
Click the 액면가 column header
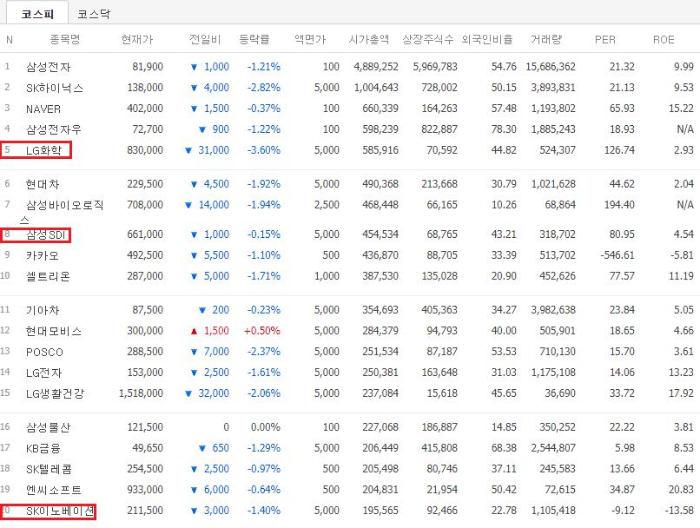click(x=310, y=39)
